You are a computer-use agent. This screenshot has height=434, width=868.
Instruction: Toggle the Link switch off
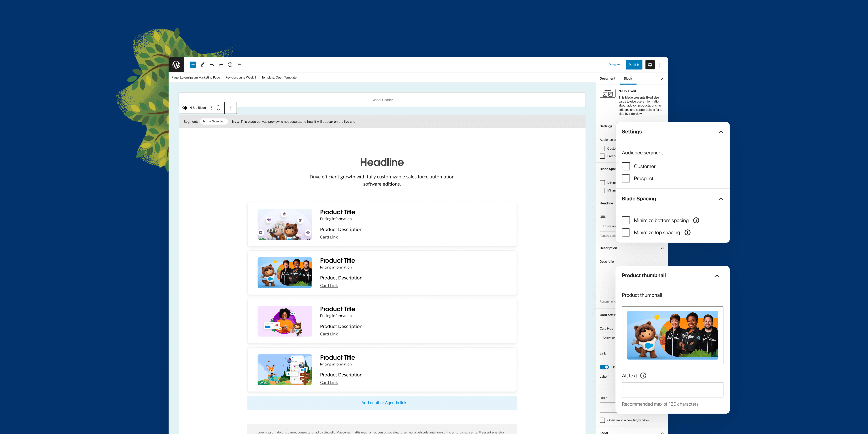coord(604,367)
